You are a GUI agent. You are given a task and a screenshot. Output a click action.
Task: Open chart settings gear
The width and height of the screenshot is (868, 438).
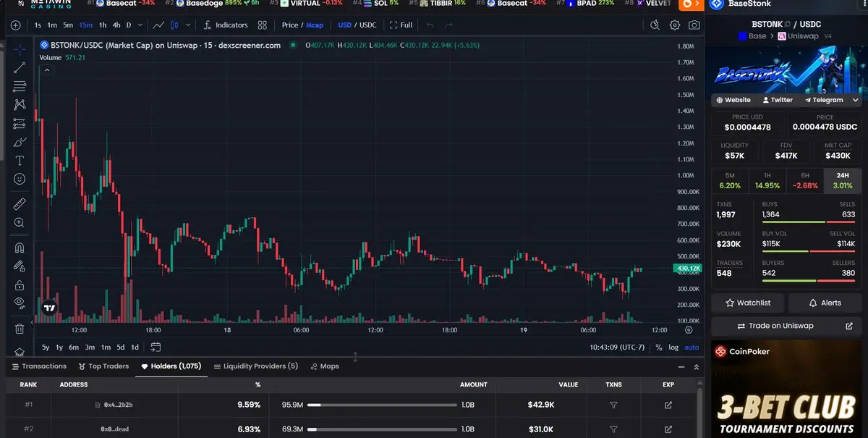(675, 25)
